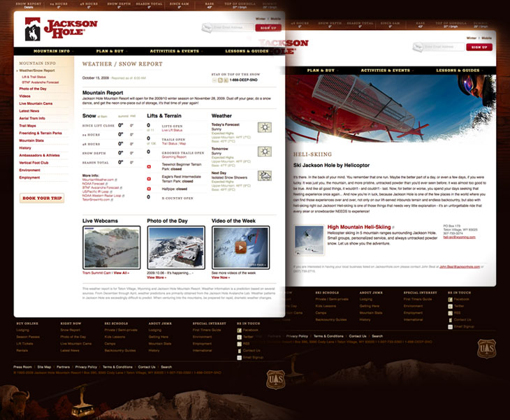
Task: Open Vertical Foot Club in the sidebar
Action: click(x=34, y=163)
